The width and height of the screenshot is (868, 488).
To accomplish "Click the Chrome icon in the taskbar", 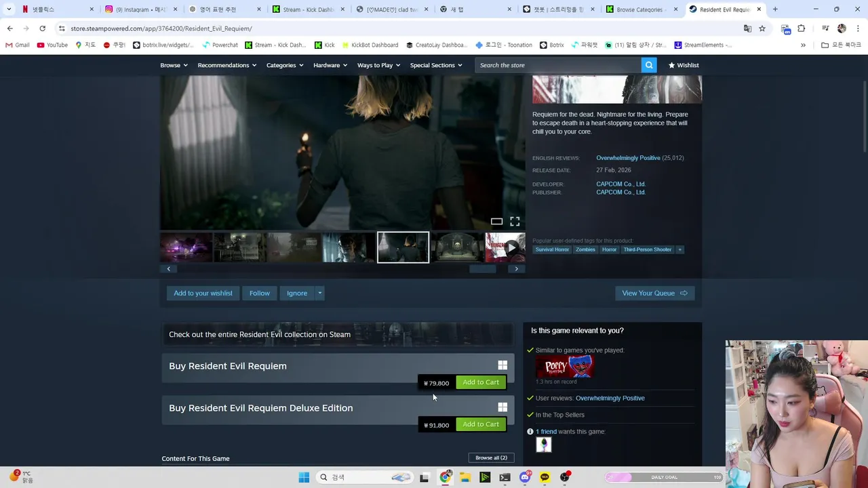I will [445, 477].
